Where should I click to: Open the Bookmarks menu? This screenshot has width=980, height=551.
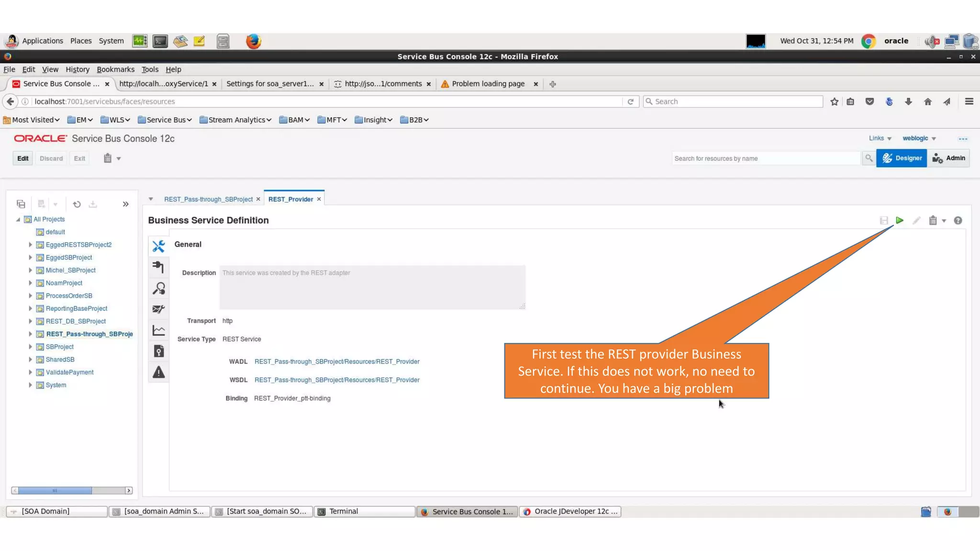coord(115,69)
